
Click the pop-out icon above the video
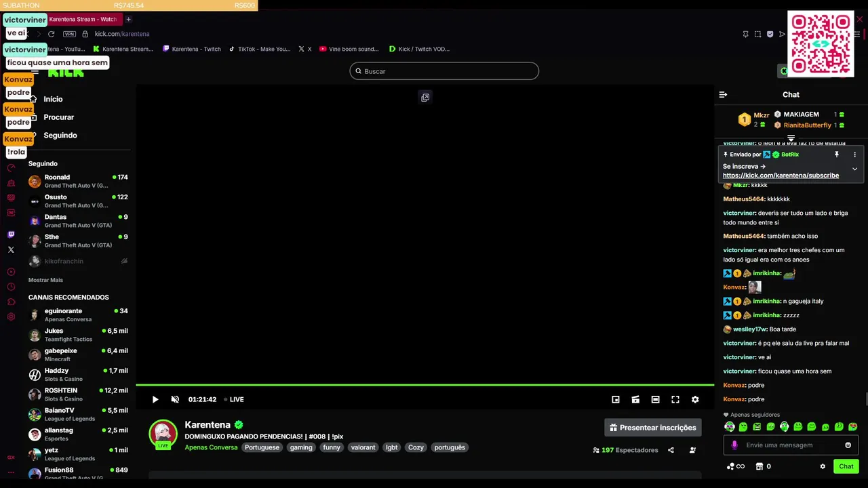[425, 98]
